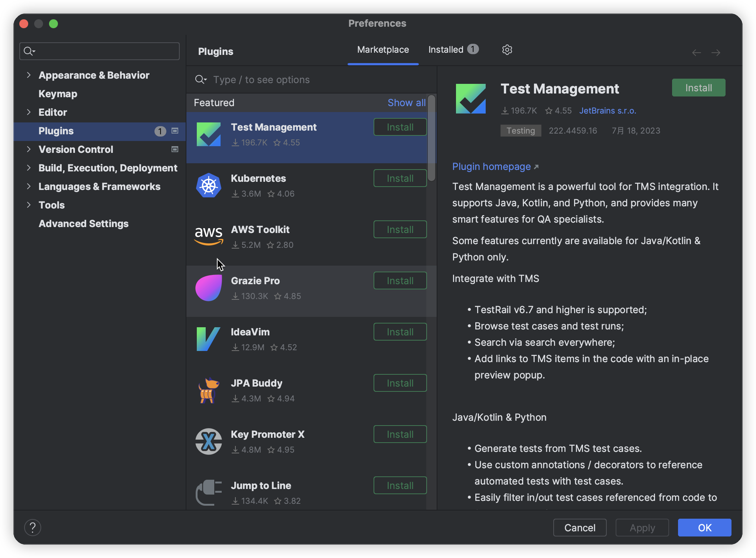Expand the Version Control section
Screen dimensions: 756x558
[29, 149]
